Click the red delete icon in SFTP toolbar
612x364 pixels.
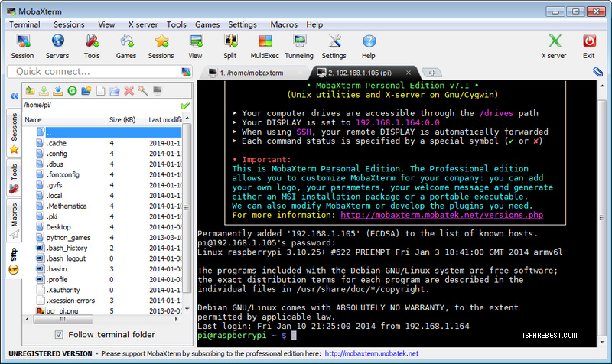tap(128, 91)
